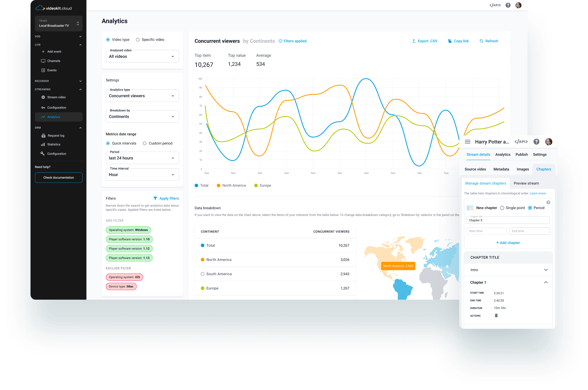Open the help question mark icon in top header

[x=508, y=5]
